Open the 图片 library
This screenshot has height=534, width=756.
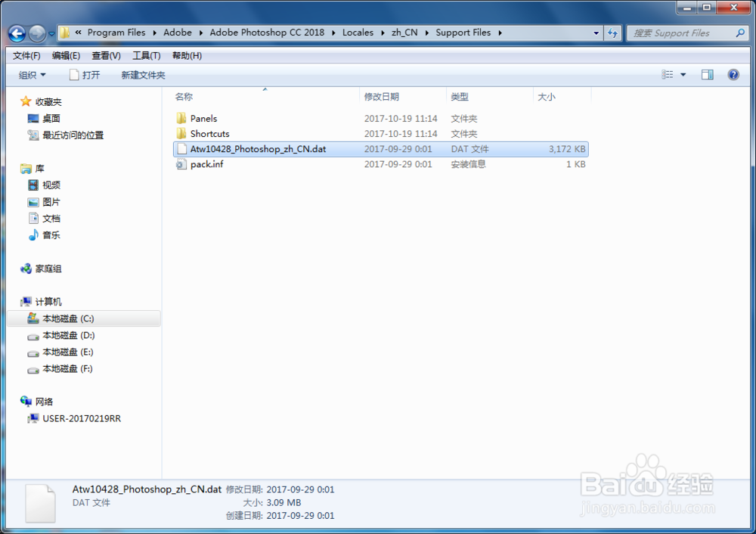tap(51, 202)
